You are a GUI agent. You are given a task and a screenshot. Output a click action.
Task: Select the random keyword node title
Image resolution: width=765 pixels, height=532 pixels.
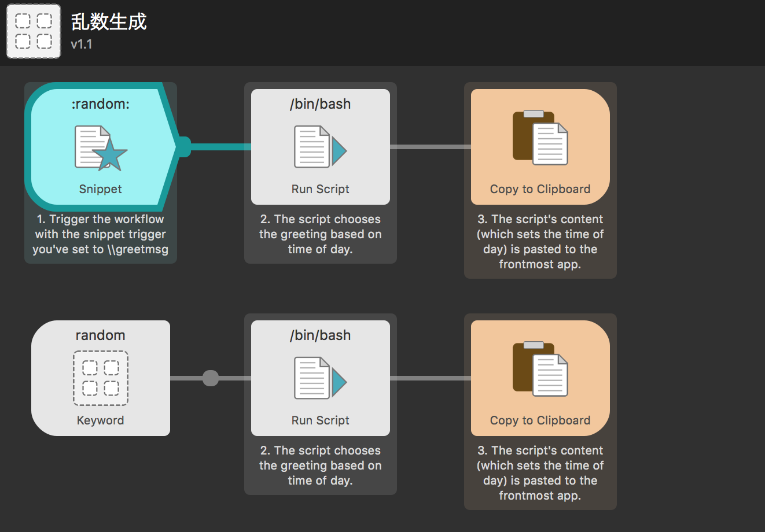pyautogui.click(x=100, y=335)
